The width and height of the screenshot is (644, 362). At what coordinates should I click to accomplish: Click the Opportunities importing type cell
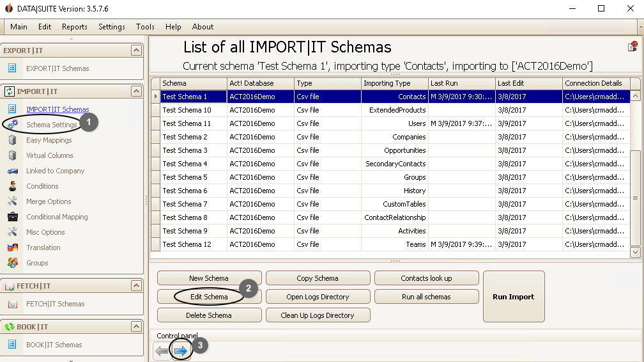[x=395, y=150]
